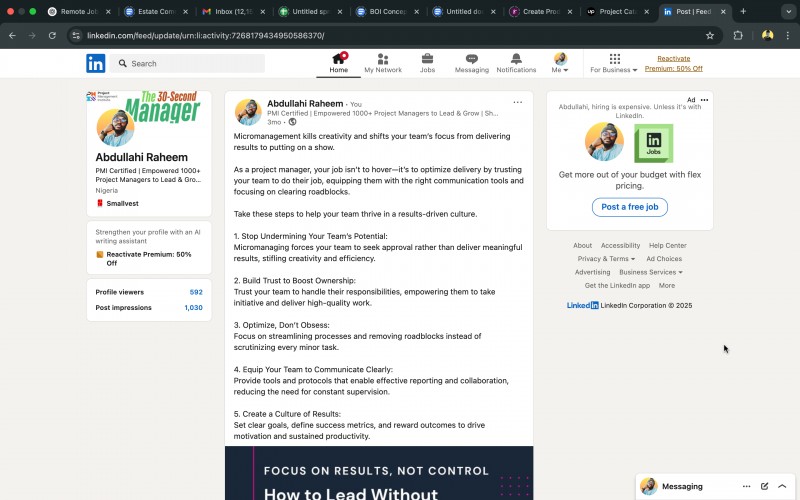Switch to the Project Cat tab
This screenshot has width=800, height=500.
point(617,11)
